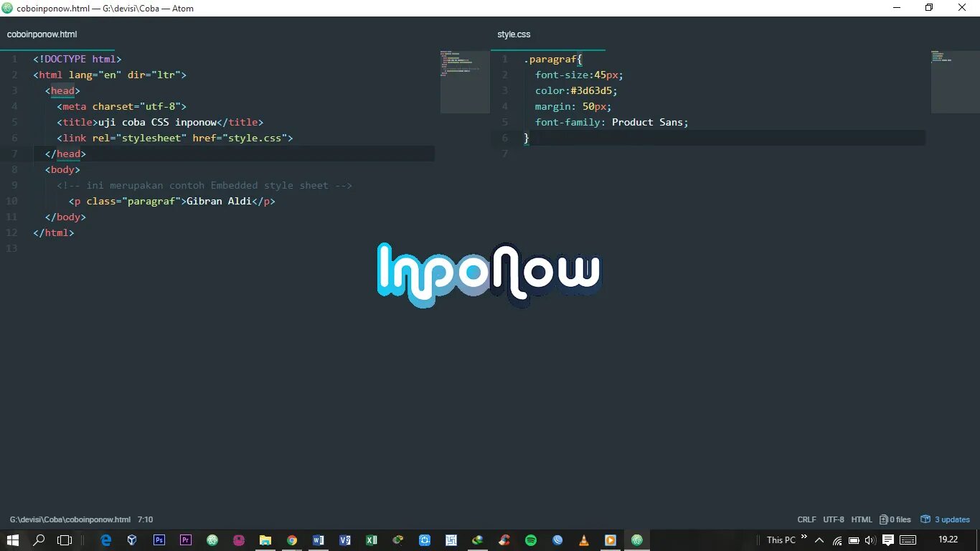The width and height of the screenshot is (980, 551).
Task: Click the font-family: Product Sans declaration
Action: [x=612, y=122]
